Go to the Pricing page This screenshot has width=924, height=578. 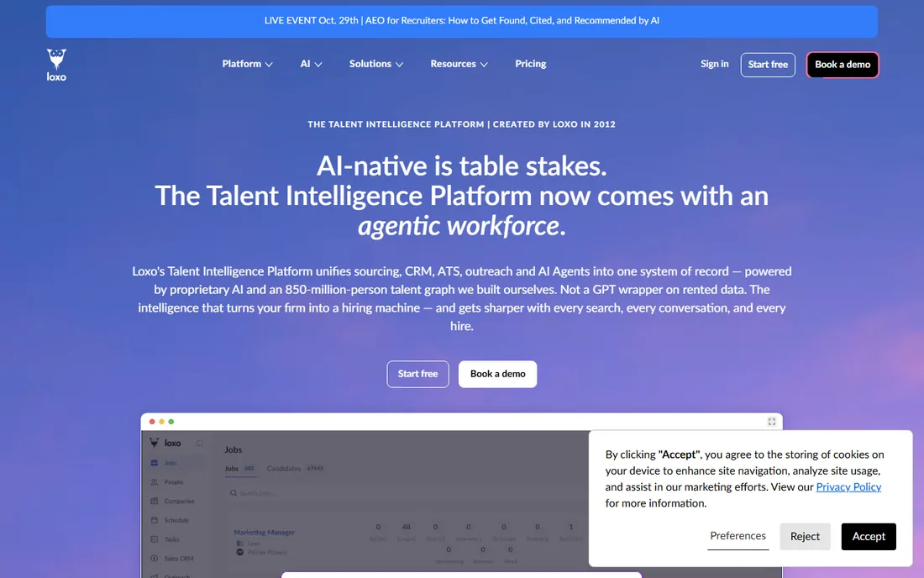click(x=530, y=64)
